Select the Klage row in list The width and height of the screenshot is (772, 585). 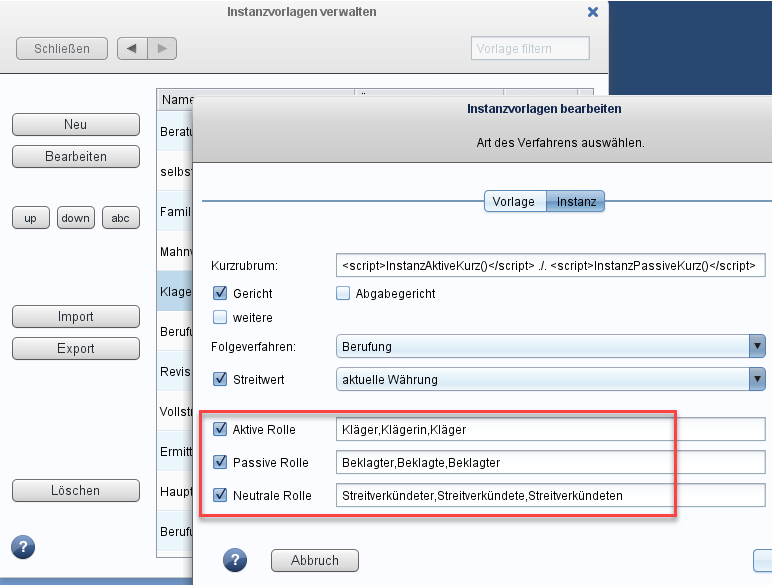[175, 291]
